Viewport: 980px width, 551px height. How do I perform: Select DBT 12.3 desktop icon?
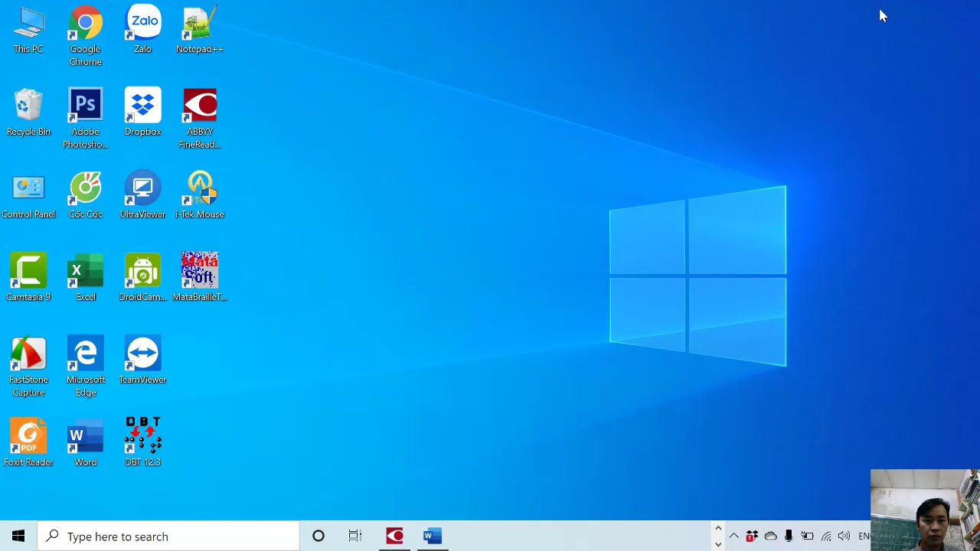point(142,444)
